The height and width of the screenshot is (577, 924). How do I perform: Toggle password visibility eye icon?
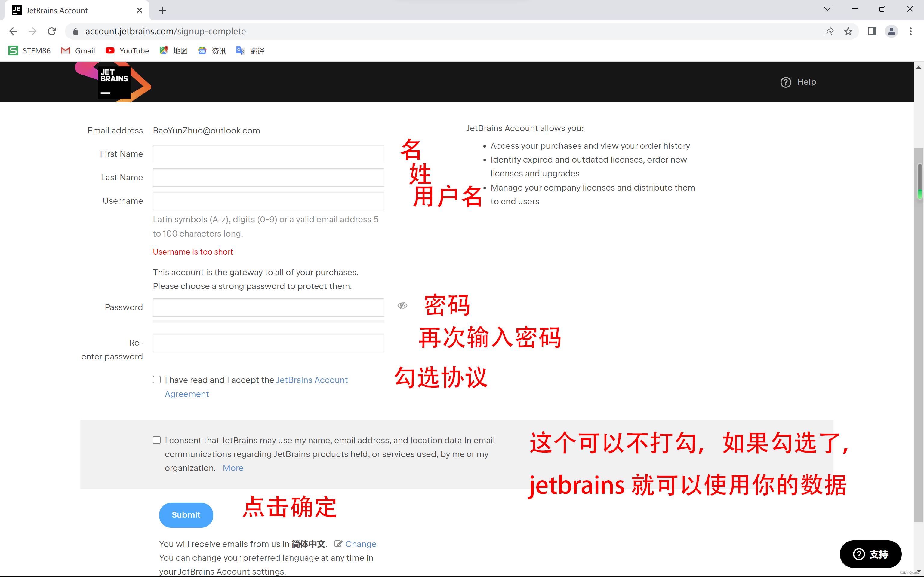402,305
